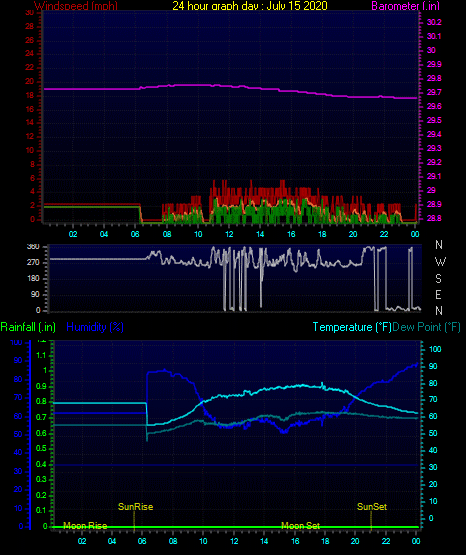This screenshot has width=466, height=555.
Task: Click windspeed scale value 20
Action: (30, 81)
